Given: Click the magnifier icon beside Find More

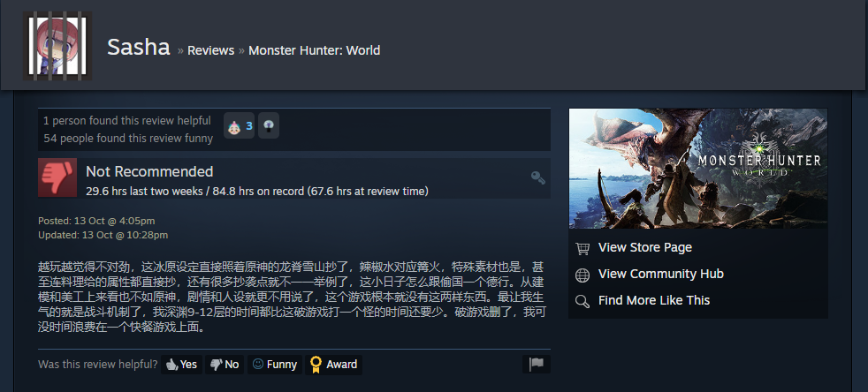Looking at the screenshot, I should pyautogui.click(x=582, y=301).
